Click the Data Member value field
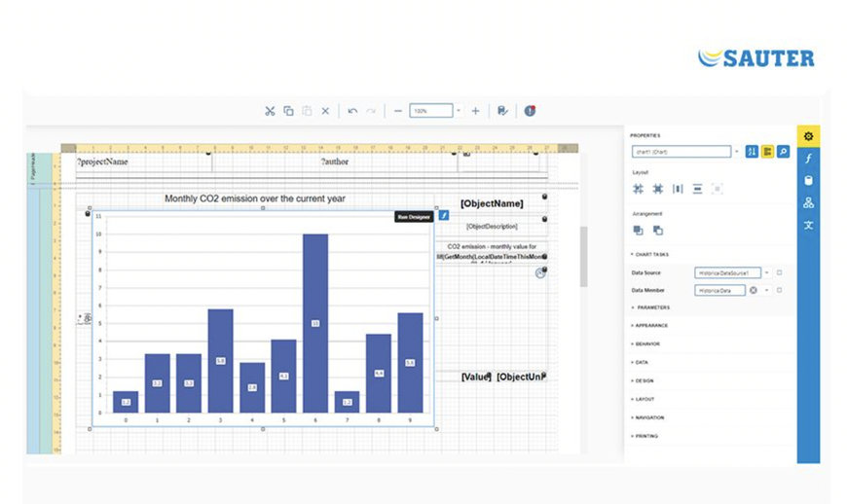This screenshot has width=847, height=504. (719, 290)
